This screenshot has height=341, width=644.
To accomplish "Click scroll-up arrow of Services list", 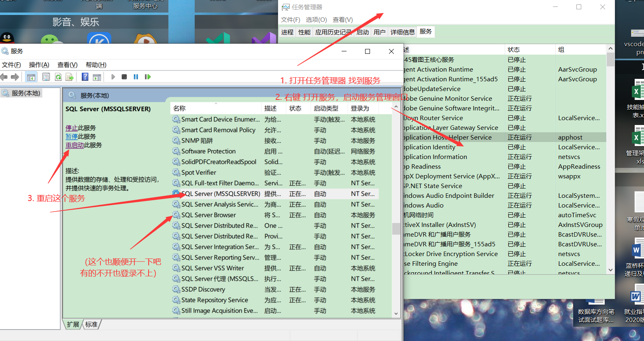I will click(x=396, y=107).
